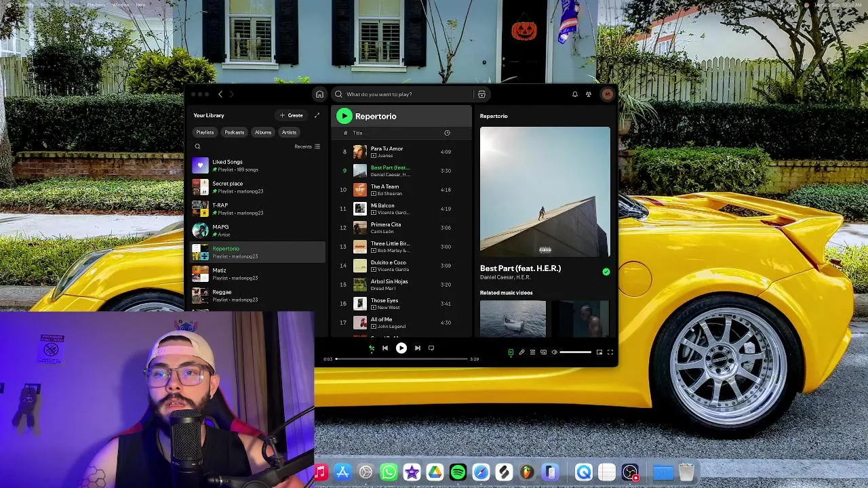This screenshot has width=868, height=488.
Task: Click the Best Part (feat. H.E.R.) title link
Action: pyautogui.click(x=520, y=268)
